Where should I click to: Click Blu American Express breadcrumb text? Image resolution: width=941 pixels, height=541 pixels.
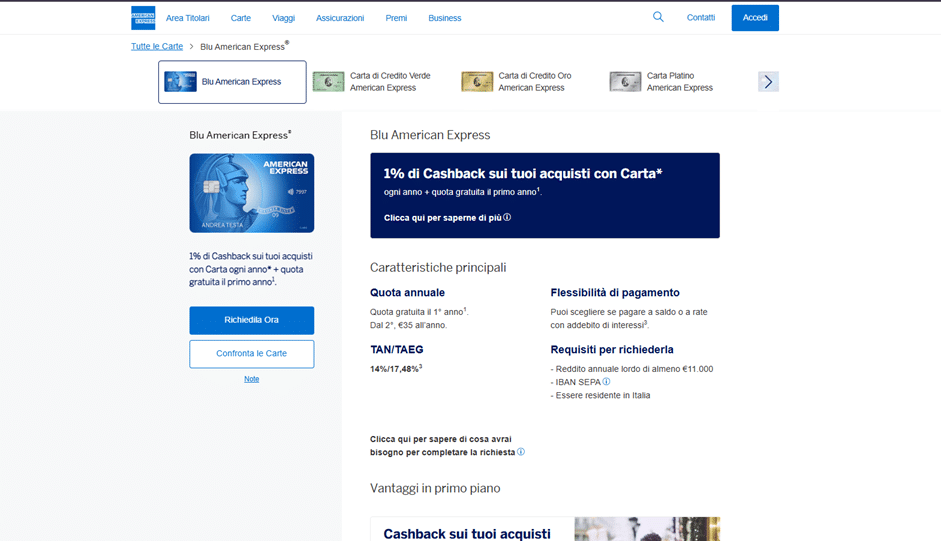click(x=244, y=46)
